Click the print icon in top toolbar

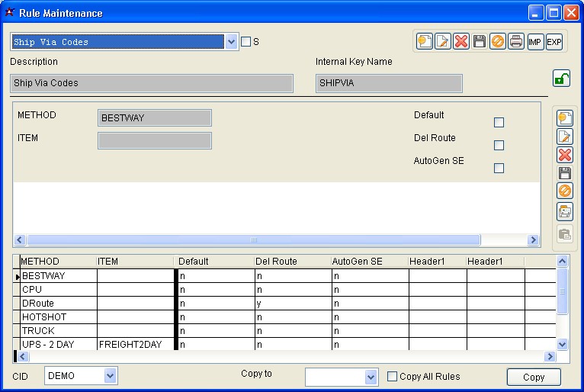(517, 42)
